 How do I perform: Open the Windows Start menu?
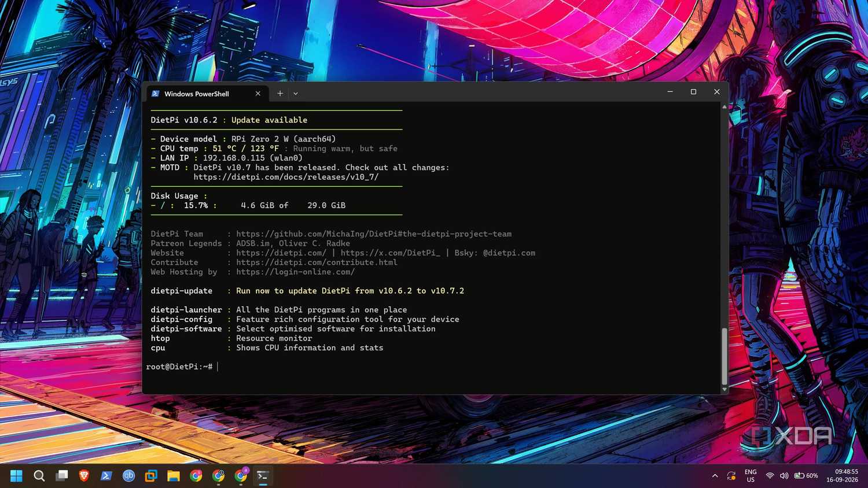(16, 476)
